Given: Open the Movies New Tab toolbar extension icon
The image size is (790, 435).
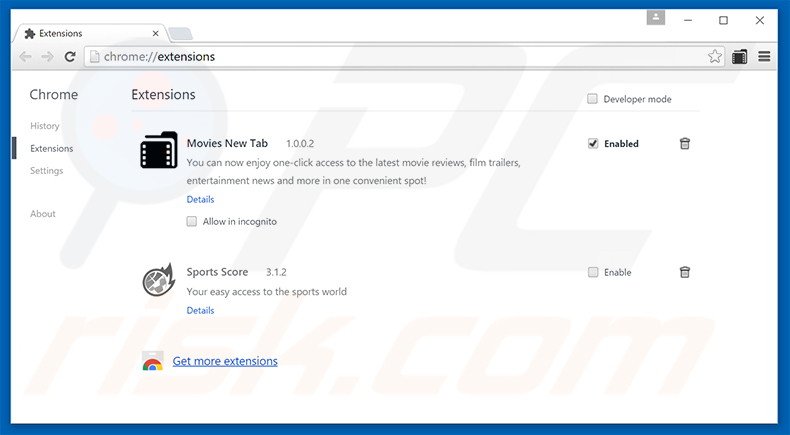Looking at the screenshot, I should 740,57.
